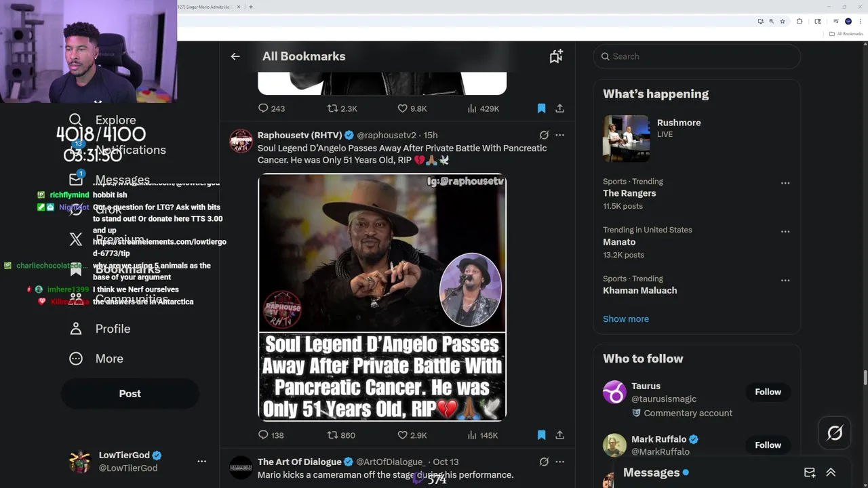868x488 pixels.
Task: Open Notifications in sidebar
Action: tap(117, 150)
